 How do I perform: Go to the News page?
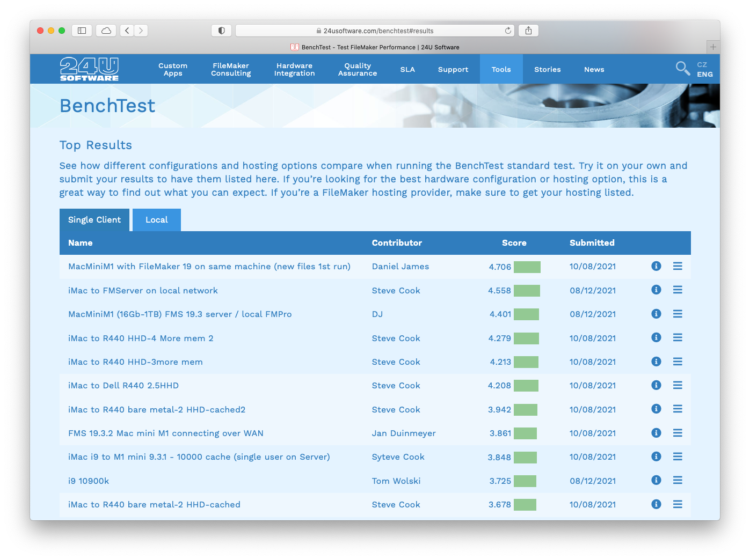(594, 69)
